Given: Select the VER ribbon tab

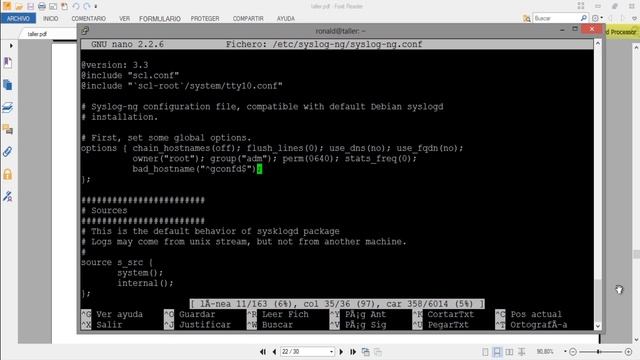Looking at the screenshot, I should pos(124,18).
